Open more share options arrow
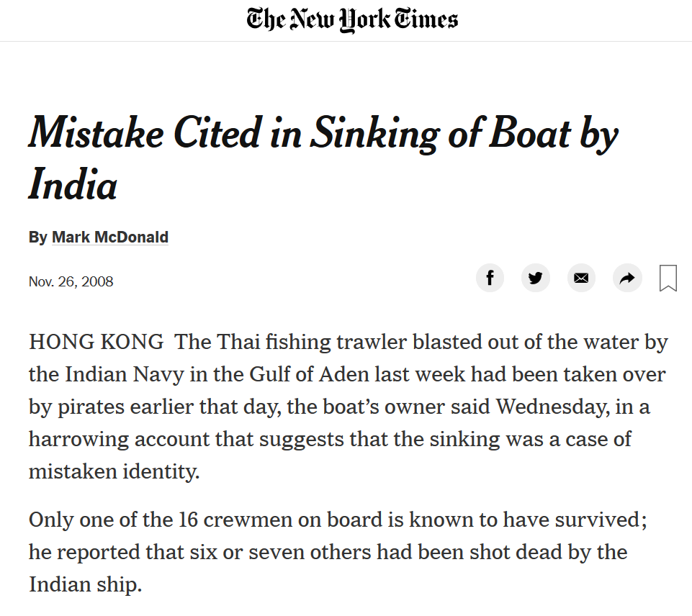Screen dimensions: 692x616 click(627, 278)
